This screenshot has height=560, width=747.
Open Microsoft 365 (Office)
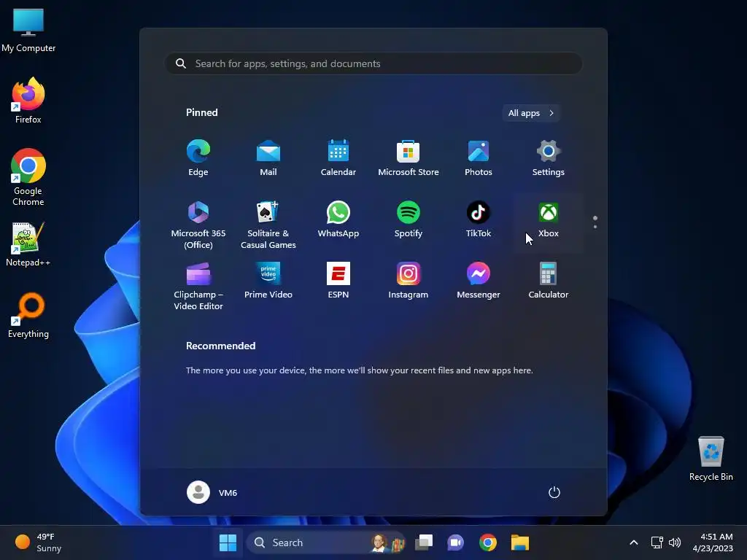pyautogui.click(x=198, y=225)
